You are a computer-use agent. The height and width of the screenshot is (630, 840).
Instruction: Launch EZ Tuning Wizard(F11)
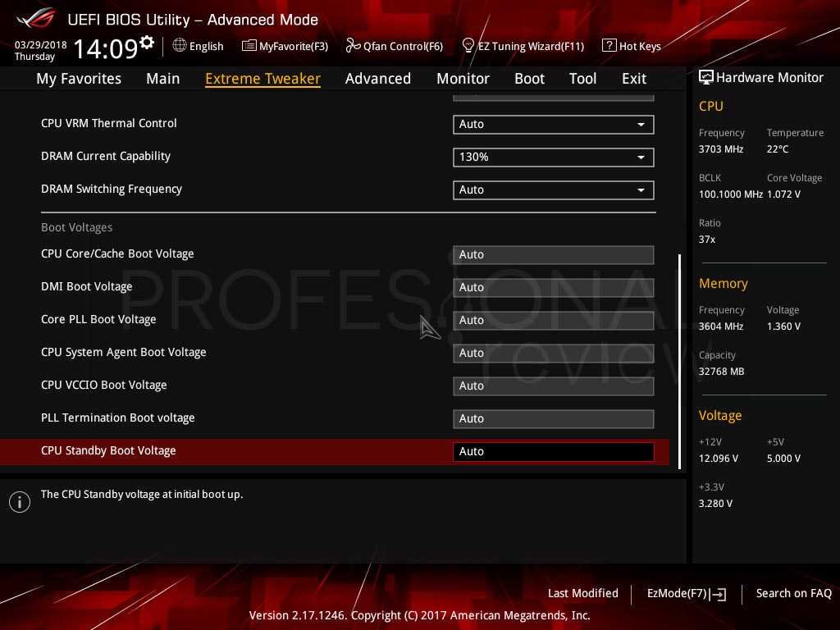point(531,46)
